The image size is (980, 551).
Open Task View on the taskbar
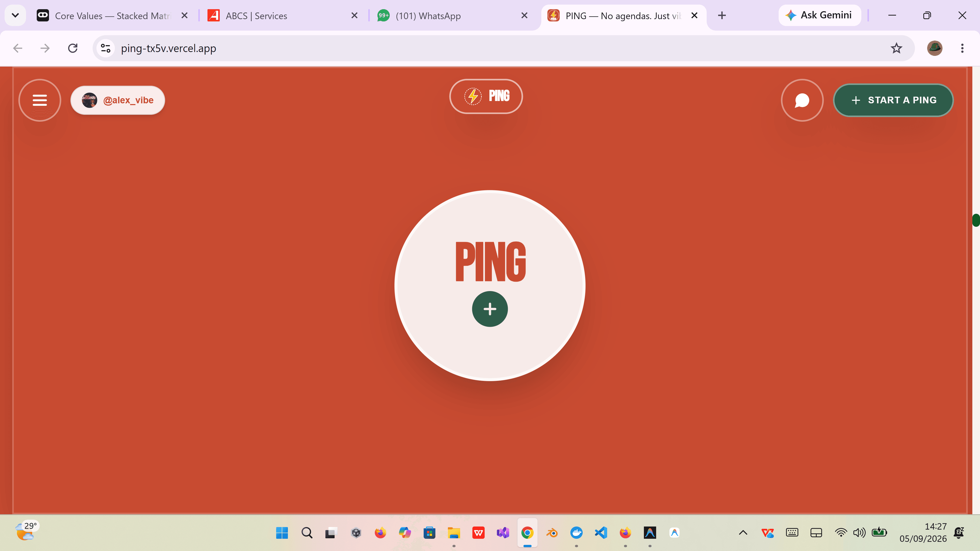click(331, 533)
